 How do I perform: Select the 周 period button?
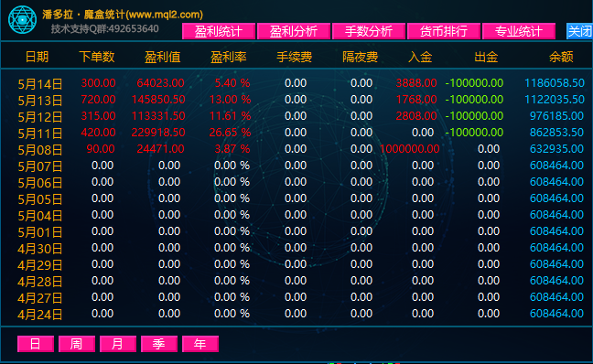77,344
